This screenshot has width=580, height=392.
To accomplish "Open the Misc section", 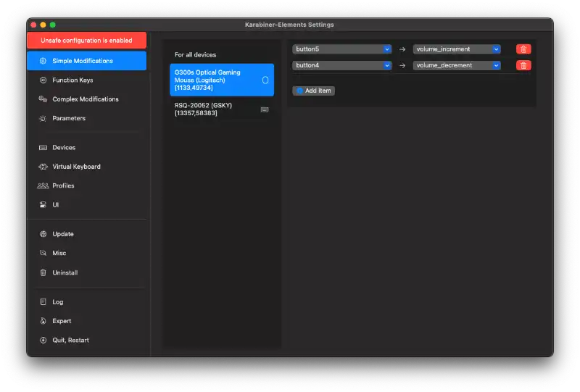I will pyautogui.click(x=86, y=253).
